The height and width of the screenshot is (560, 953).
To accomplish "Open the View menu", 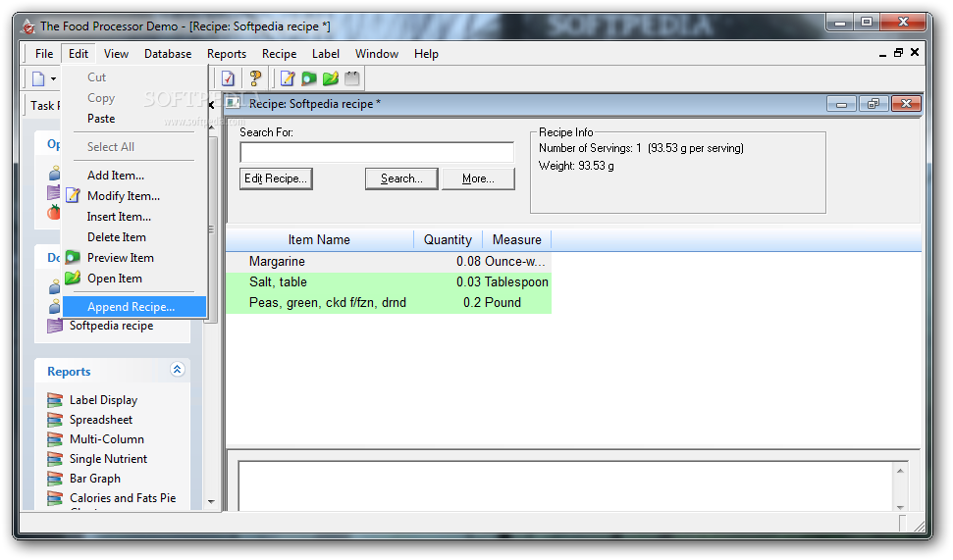I will (116, 53).
